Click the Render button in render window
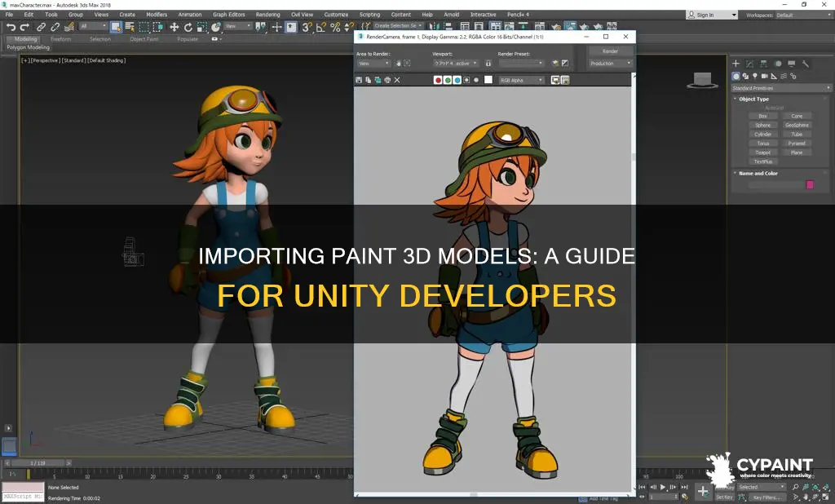 click(610, 51)
